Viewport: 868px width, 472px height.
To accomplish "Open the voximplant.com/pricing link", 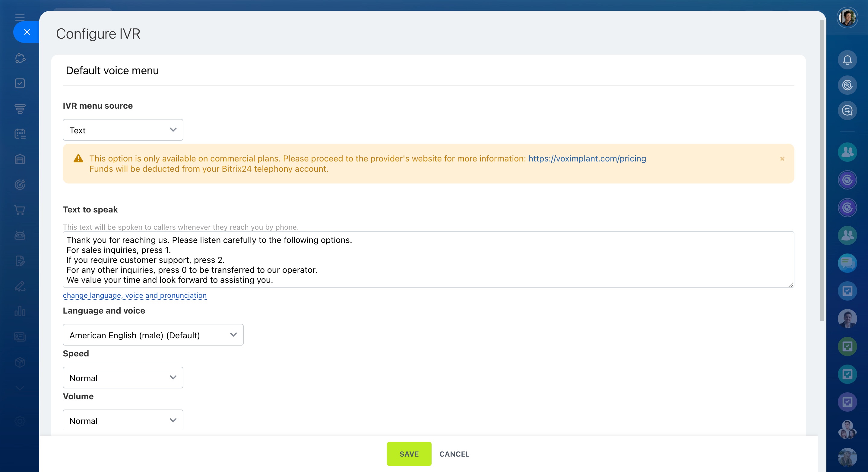I will [587, 158].
